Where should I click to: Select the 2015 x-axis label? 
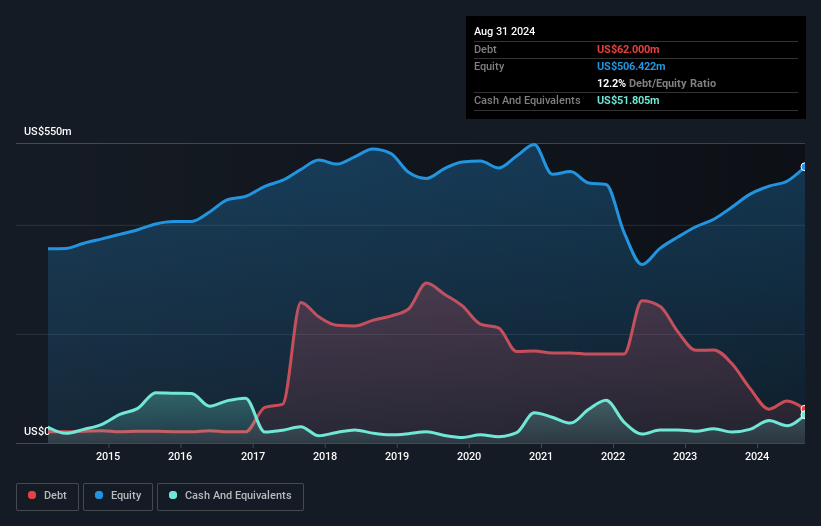(108, 457)
